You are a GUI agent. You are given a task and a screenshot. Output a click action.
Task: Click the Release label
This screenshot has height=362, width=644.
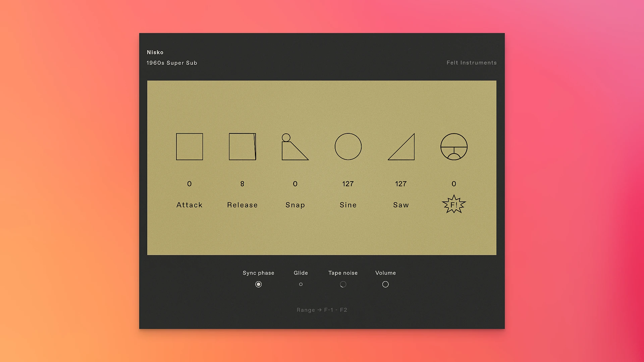pyautogui.click(x=242, y=205)
